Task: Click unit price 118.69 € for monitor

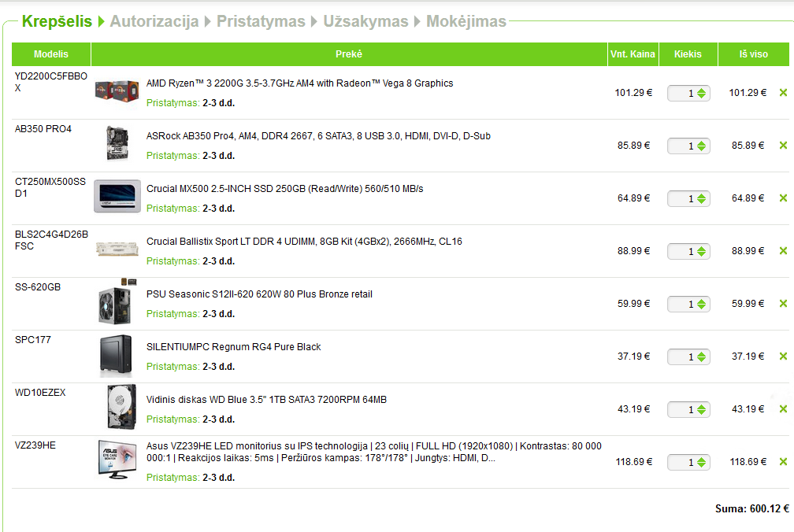Action: tap(633, 462)
